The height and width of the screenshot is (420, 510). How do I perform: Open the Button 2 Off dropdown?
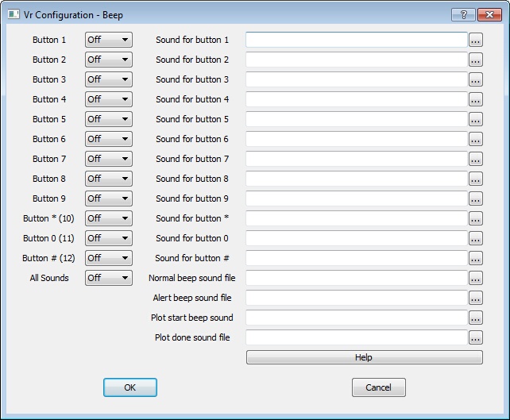[109, 60]
